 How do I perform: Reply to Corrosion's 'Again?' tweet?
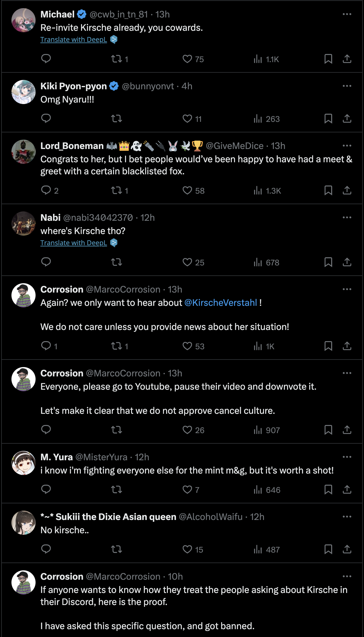[x=46, y=346]
